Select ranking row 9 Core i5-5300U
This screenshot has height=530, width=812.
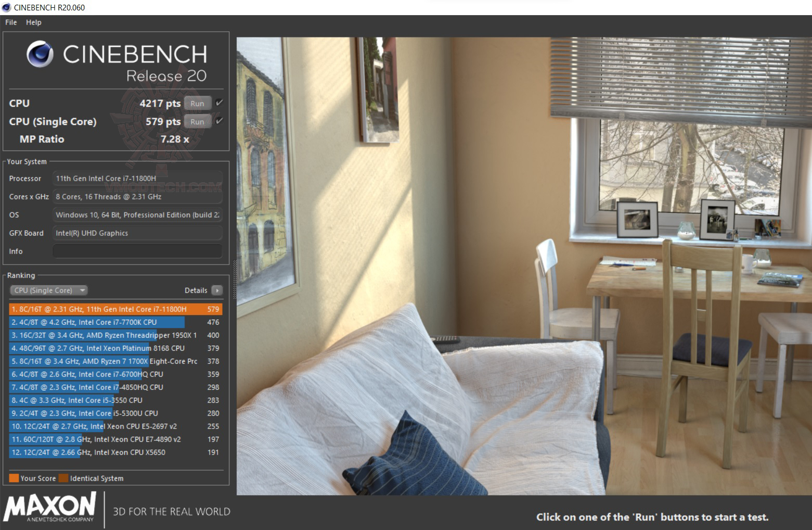(115, 413)
